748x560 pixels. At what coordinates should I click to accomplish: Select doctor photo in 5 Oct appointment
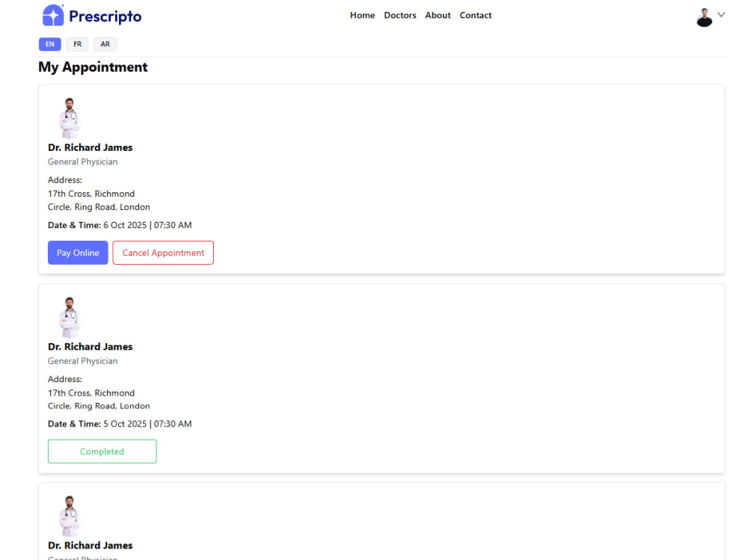tap(70, 317)
